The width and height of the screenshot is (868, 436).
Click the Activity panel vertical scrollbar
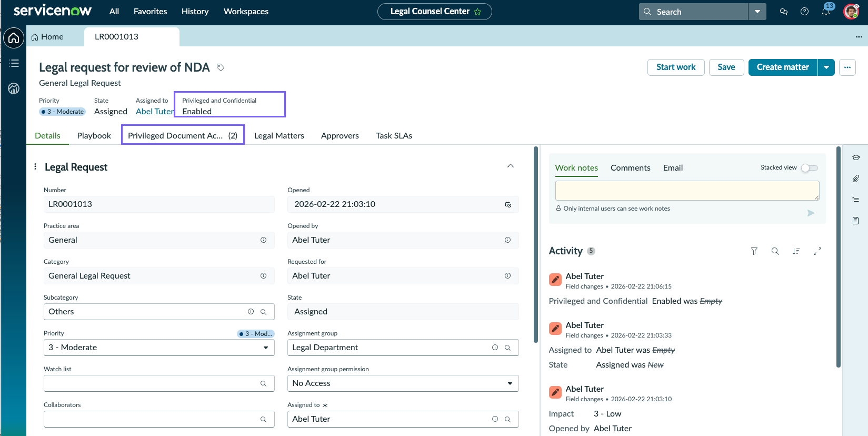[839, 257]
